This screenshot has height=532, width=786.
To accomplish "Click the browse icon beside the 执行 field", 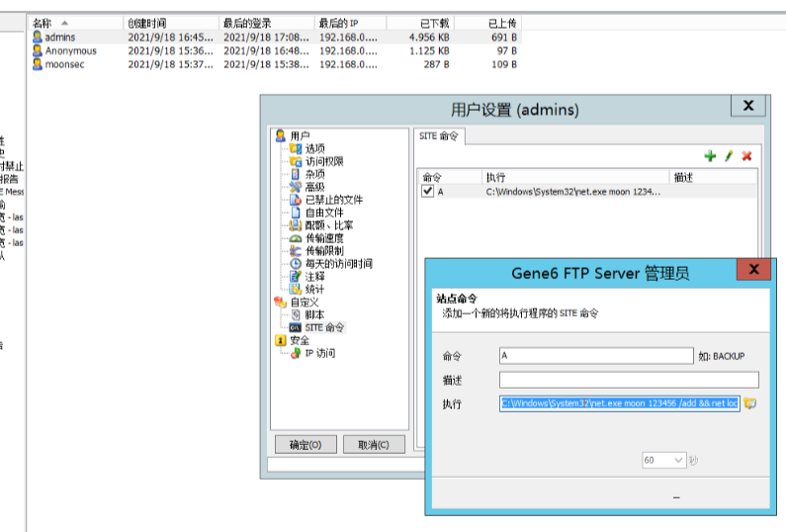I will (749, 403).
